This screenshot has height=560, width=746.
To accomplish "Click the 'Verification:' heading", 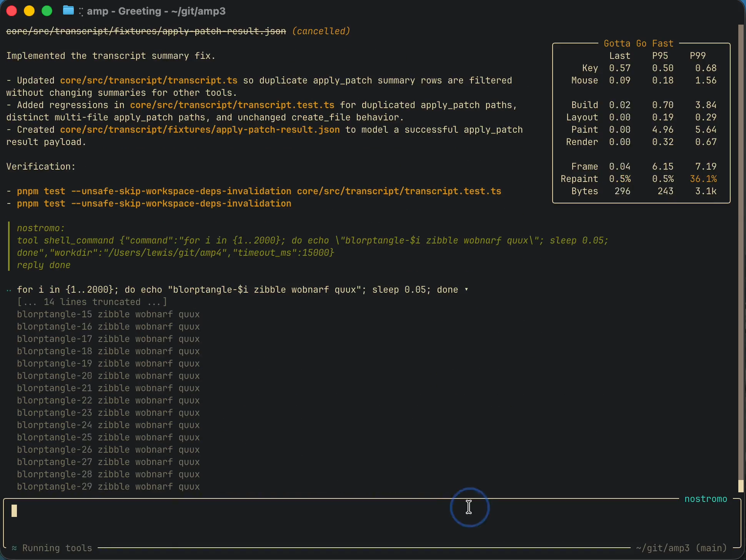I will pyautogui.click(x=41, y=167).
